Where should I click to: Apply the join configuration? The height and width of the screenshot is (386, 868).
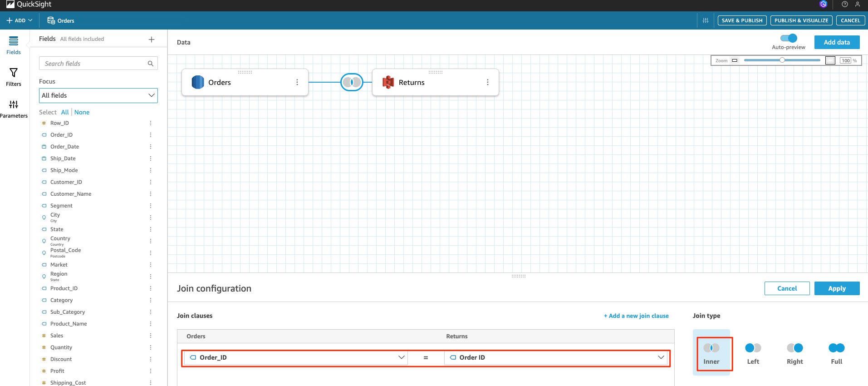837,288
